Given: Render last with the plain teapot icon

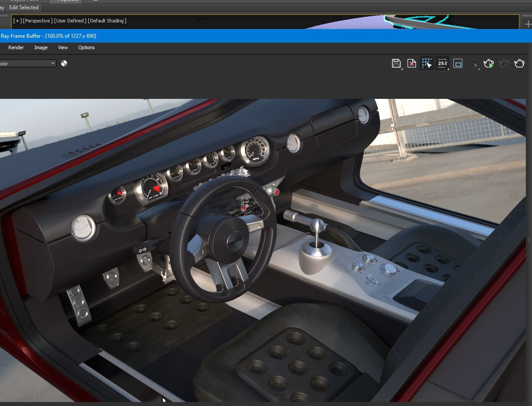Looking at the screenshot, I should (x=519, y=64).
